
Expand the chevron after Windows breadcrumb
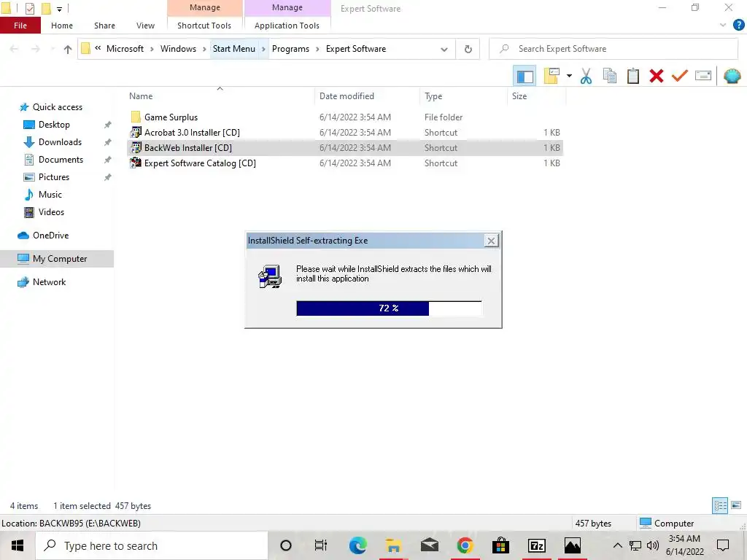pyautogui.click(x=204, y=49)
